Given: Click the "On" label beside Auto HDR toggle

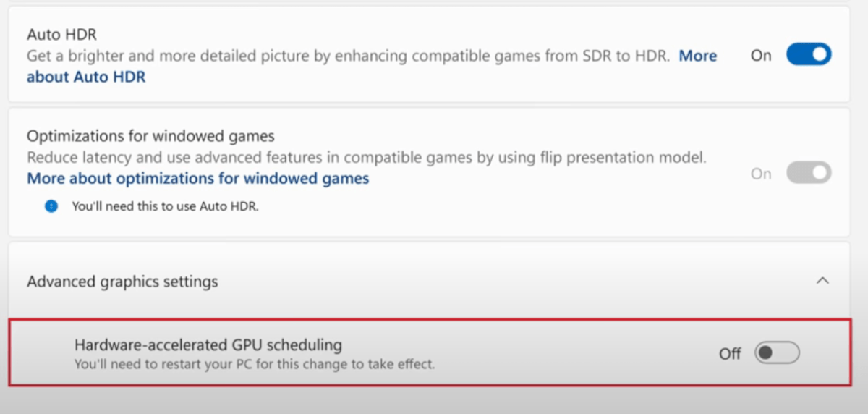Looking at the screenshot, I should click(x=761, y=56).
